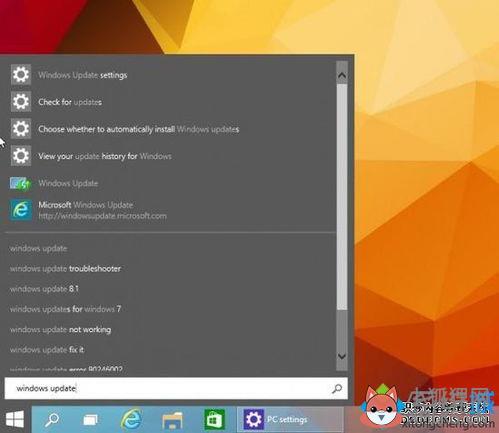Choose 'windows update not working' suggestion

click(x=60, y=330)
